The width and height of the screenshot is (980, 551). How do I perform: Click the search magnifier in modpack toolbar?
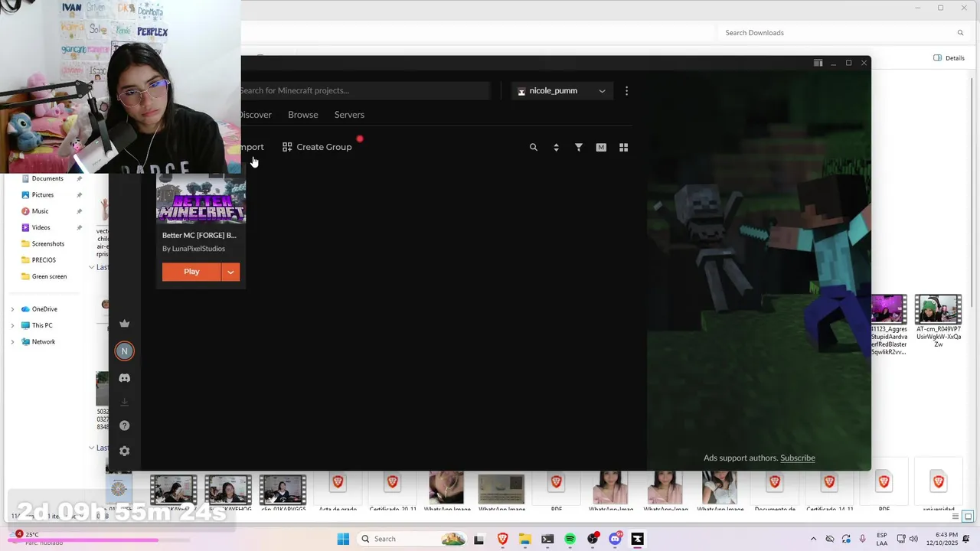534,147
